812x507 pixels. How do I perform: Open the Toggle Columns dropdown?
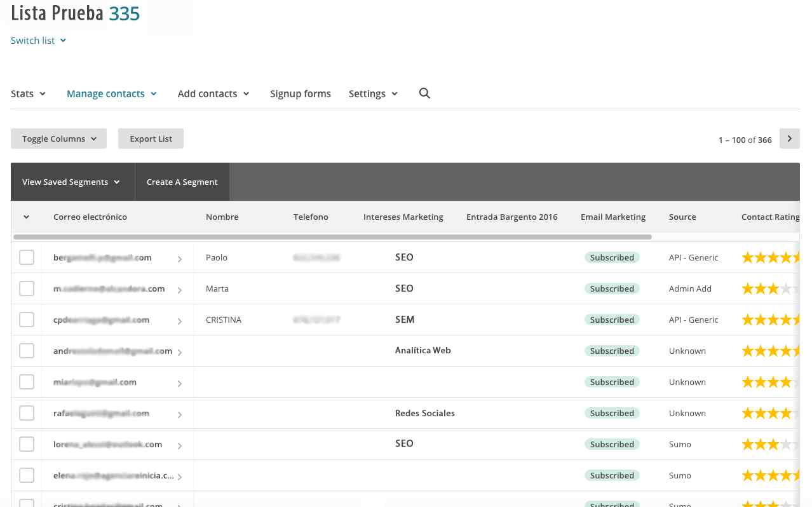[x=58, y=138]
